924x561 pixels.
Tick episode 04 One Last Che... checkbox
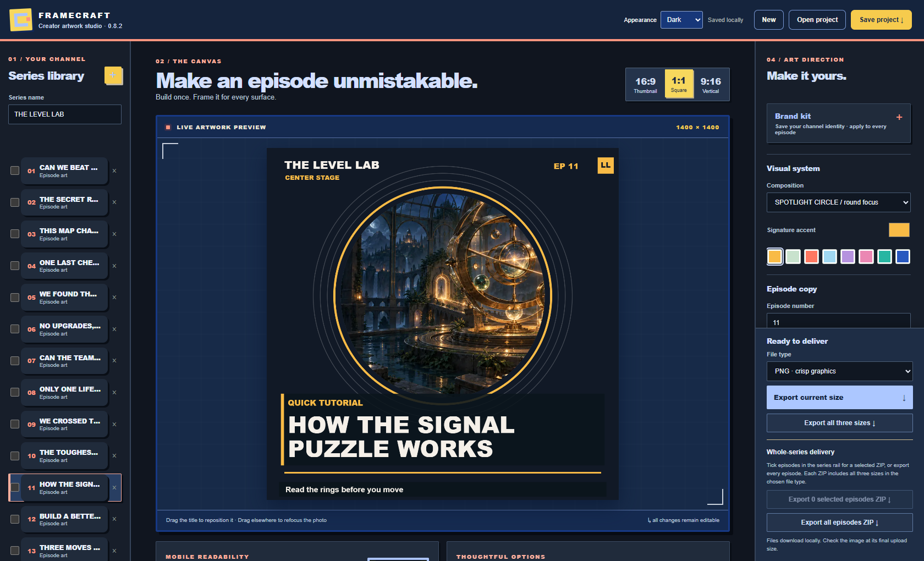[x=15, y=266]
